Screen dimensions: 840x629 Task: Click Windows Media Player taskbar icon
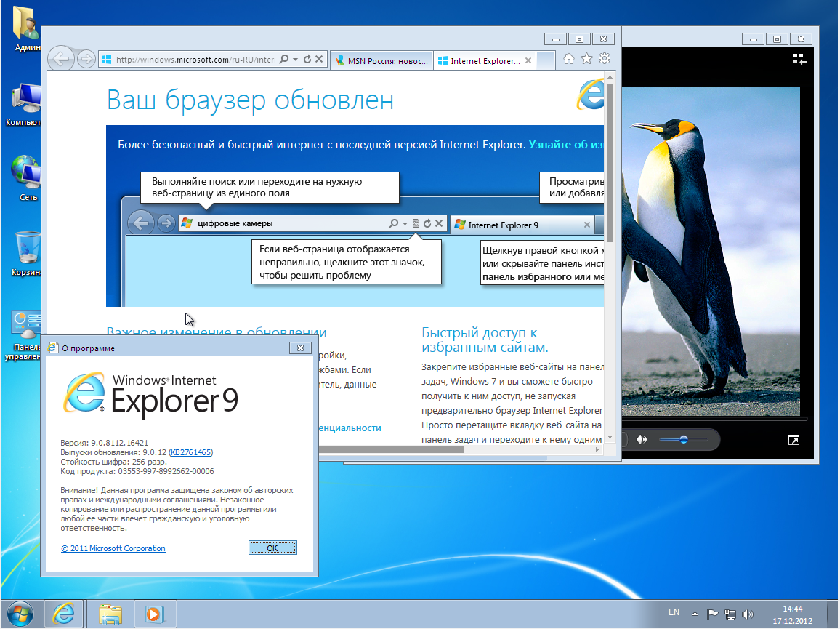(154, 614)
